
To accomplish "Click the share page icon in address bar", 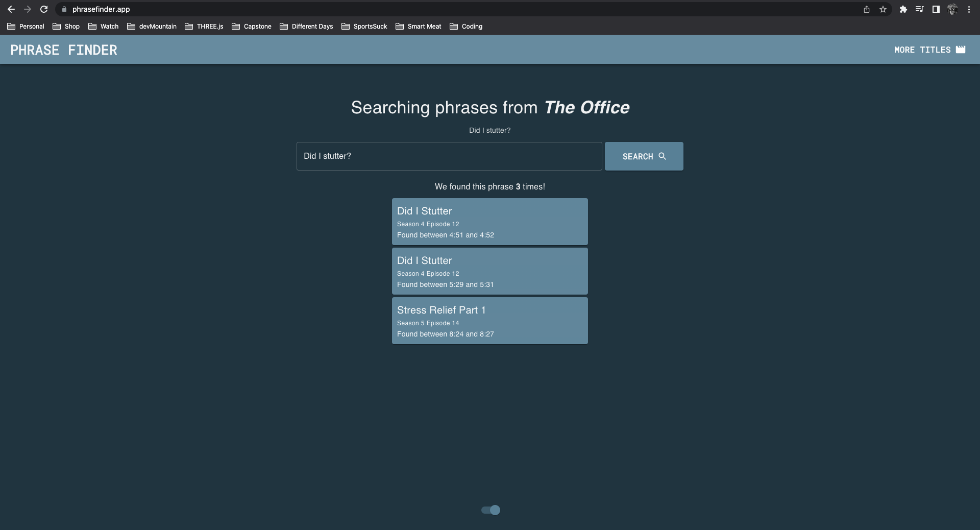I will [866, 9].
